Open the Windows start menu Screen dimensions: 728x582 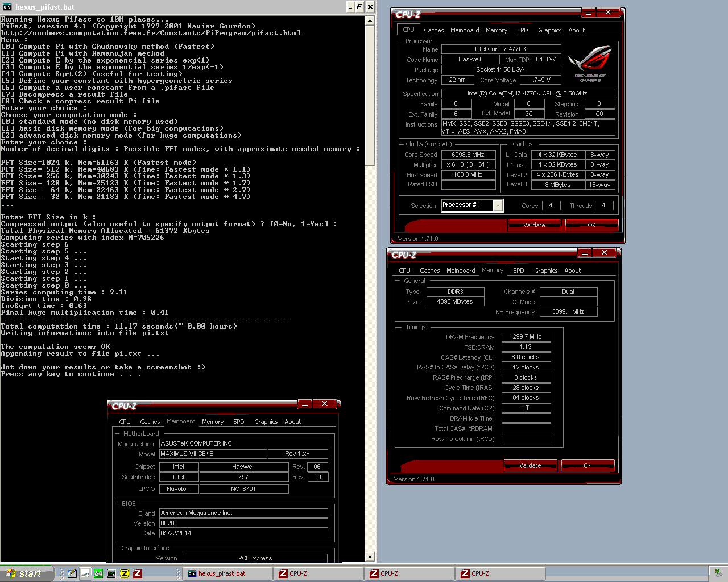[x=27, y=573]
